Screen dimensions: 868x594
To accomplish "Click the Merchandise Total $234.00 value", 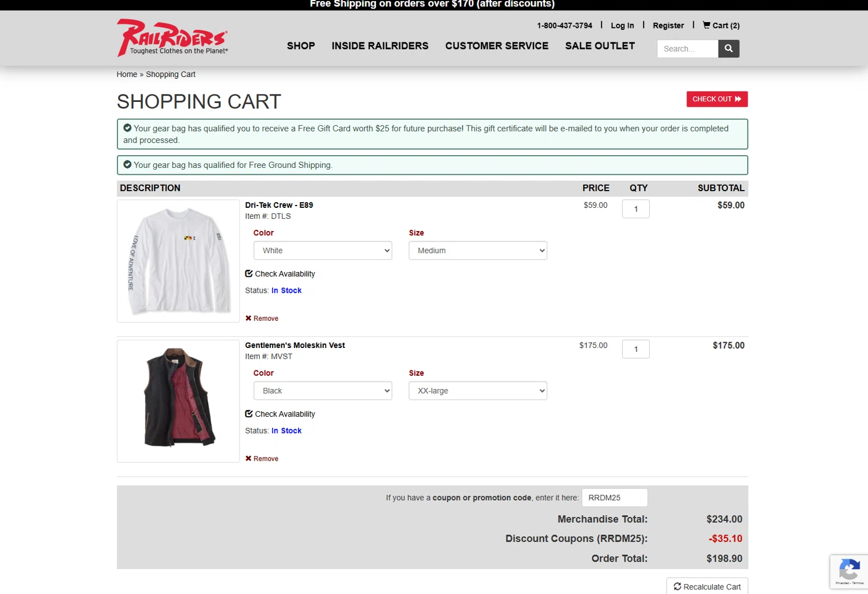I will [x=724, y=519].
